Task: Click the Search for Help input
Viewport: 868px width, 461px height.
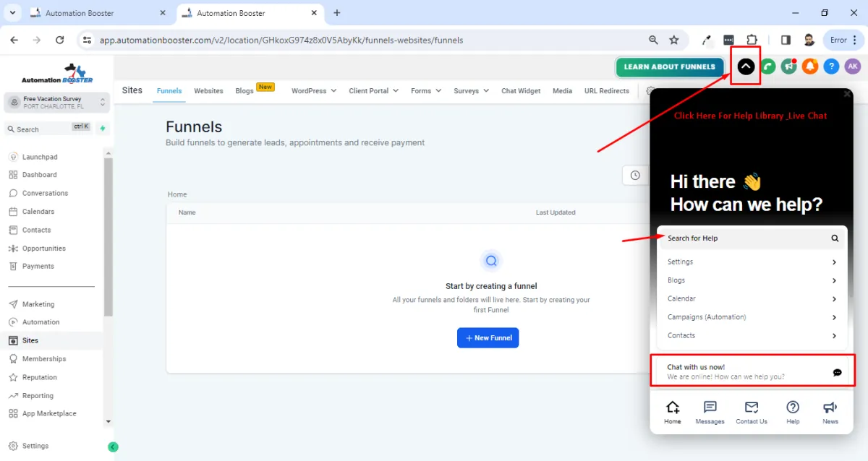Action: [752, 238]
